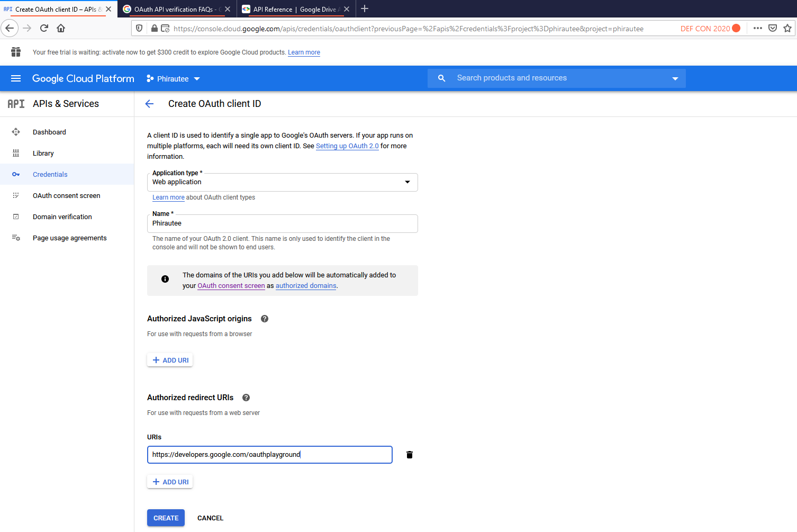This screenshot has width=797, height=532.
Task: Click Learn more about OAuth client types
Action: tap(168, 197)
